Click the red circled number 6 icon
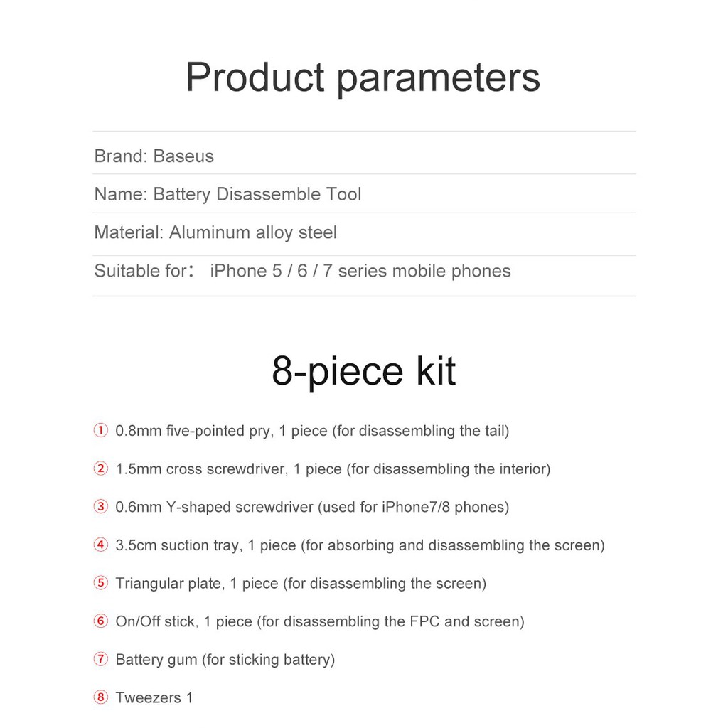 (101, 621)
